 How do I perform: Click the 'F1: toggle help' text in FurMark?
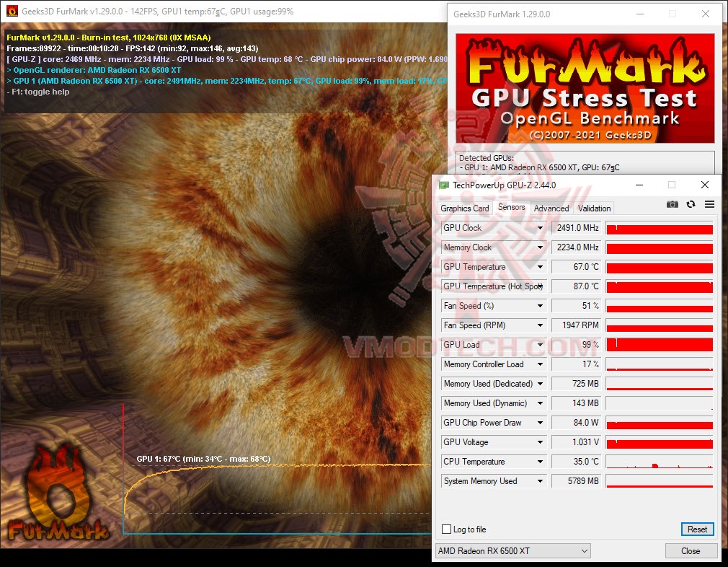40,92
